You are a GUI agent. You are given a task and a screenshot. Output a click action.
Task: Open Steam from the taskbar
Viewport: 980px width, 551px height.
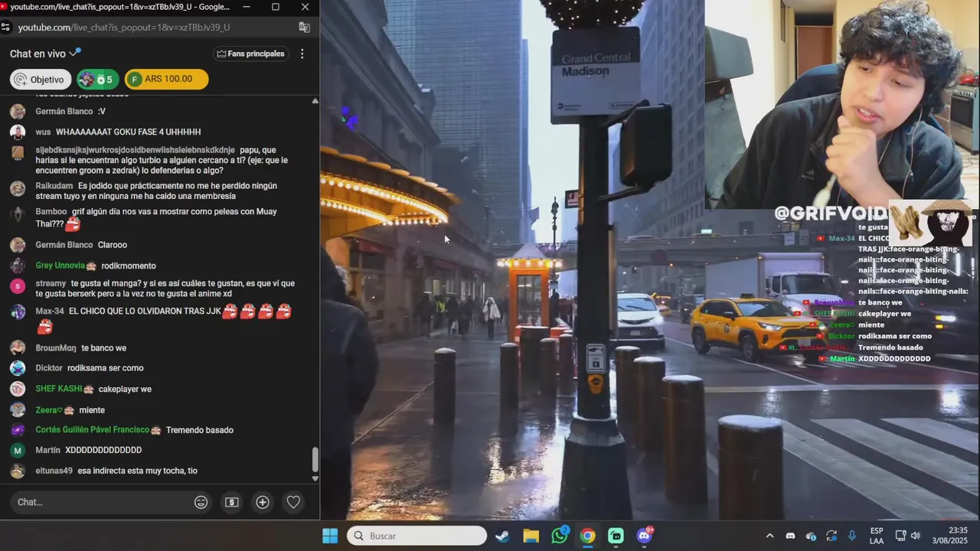(x=502, y=536)
